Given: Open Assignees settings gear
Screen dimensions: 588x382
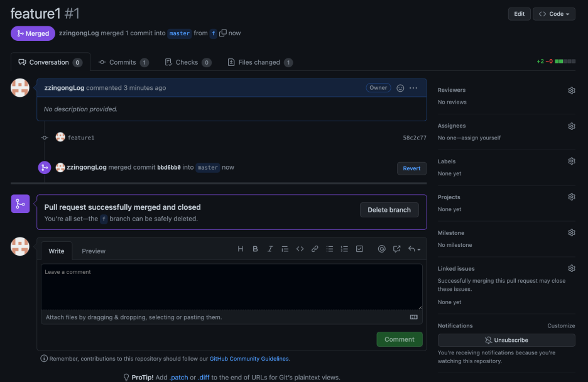Looking at the screenshot, I should pyautogui.click(x=572, y=126).
